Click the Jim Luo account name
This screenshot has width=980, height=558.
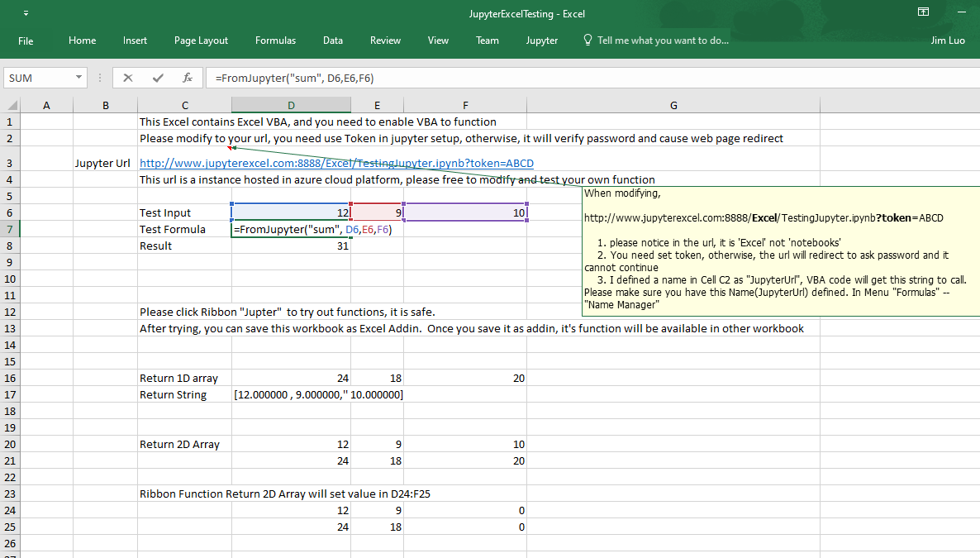pyautogui.click(x=947, y=41)
